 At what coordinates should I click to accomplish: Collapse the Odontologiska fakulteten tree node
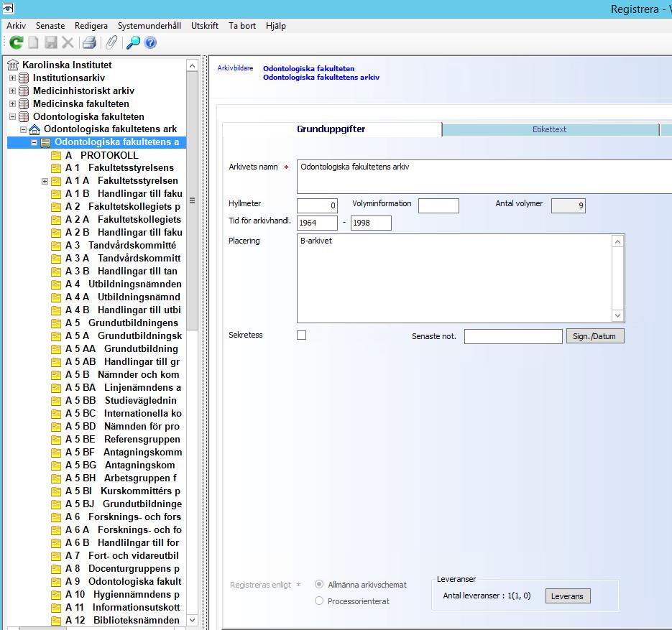(12, 116)
